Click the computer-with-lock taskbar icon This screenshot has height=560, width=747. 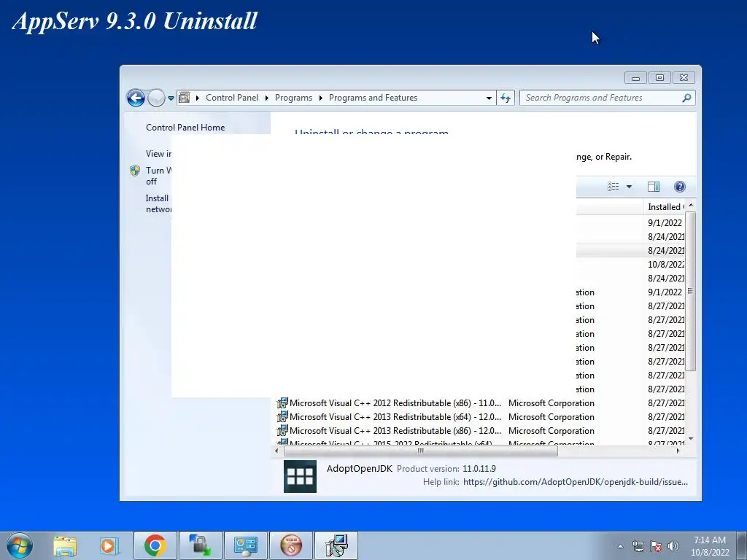[x=201, y=545]
